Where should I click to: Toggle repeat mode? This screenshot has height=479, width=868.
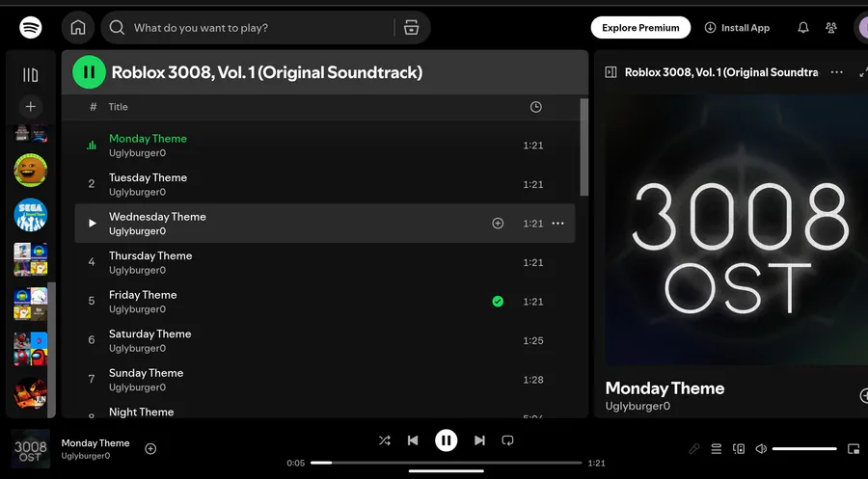507,440
